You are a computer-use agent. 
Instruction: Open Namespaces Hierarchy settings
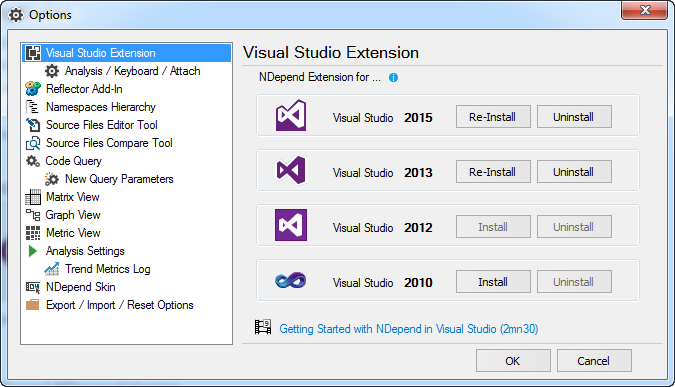point(101,107)
